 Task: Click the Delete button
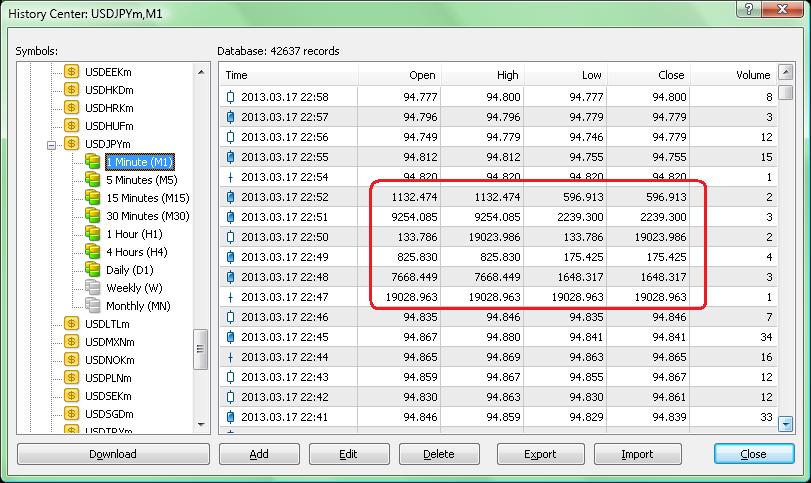439,454
